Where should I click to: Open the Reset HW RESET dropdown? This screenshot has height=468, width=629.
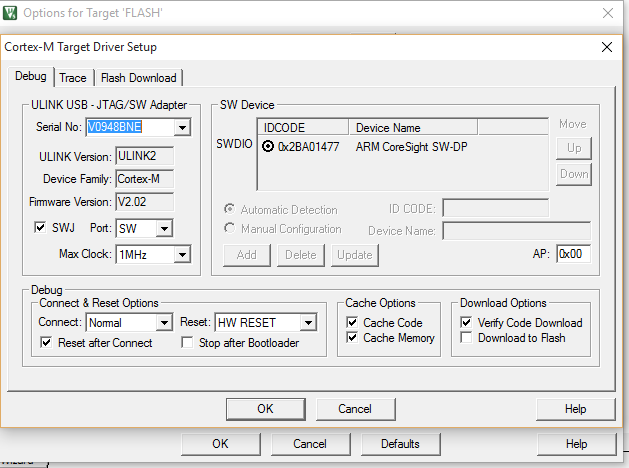click(308, 323)
